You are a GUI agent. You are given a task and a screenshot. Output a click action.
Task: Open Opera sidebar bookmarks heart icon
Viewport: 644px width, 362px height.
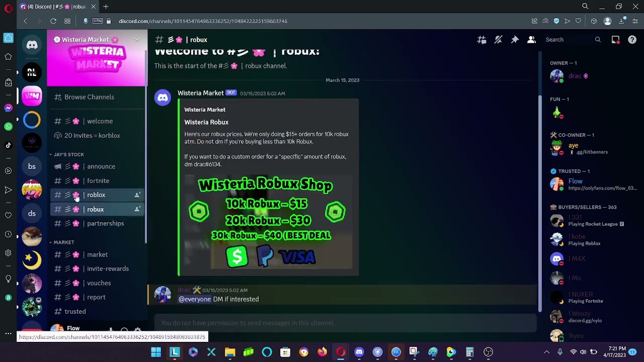[8, 215]
